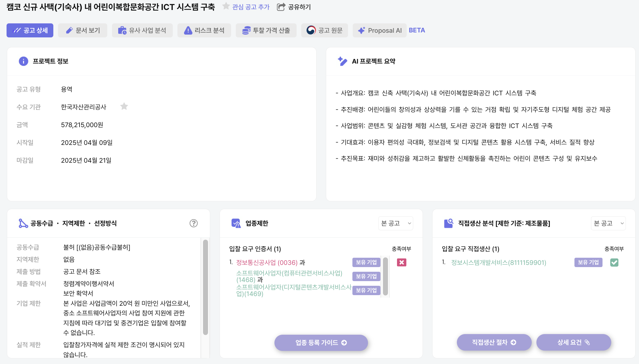Open the 본 공고 dropdown in 직접생산 분석
The height and width of the screenshot is (364, 639).
[608, 223]
